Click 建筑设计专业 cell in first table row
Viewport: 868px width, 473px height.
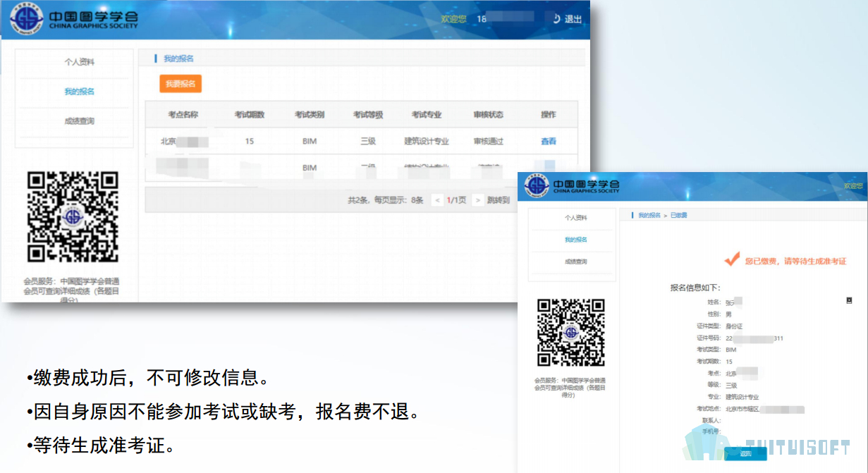(x=427, y=141)
